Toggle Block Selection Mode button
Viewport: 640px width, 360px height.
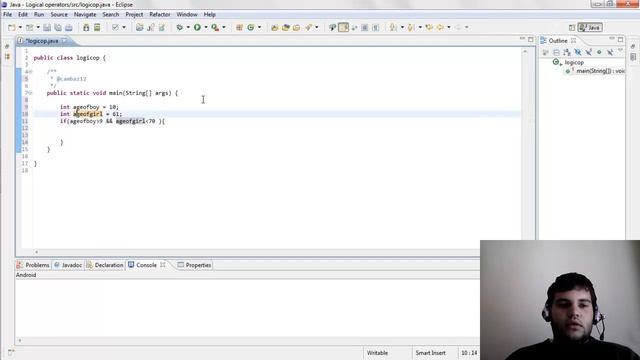pos(365,27)
